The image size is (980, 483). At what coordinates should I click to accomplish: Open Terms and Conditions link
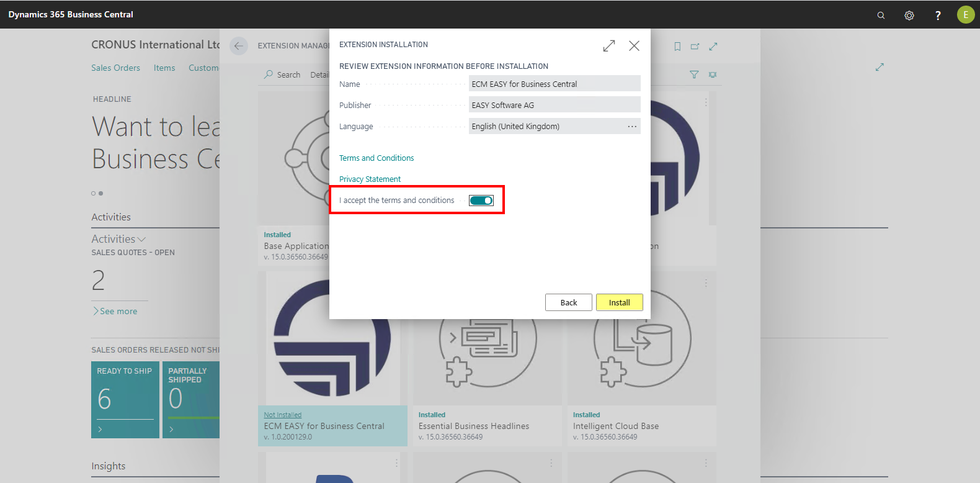click(376, 158)
